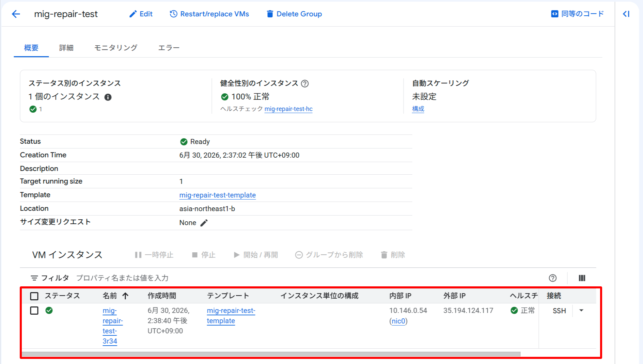Open the エラー tab
Viewport: 643px width, 364px height.
pyautogui.click(x=169, y=48)
